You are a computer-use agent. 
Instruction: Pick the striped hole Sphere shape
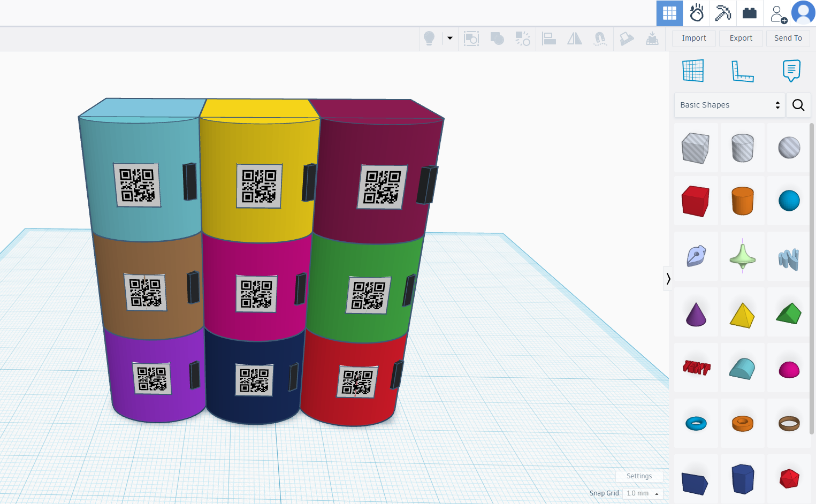(789, 148)
